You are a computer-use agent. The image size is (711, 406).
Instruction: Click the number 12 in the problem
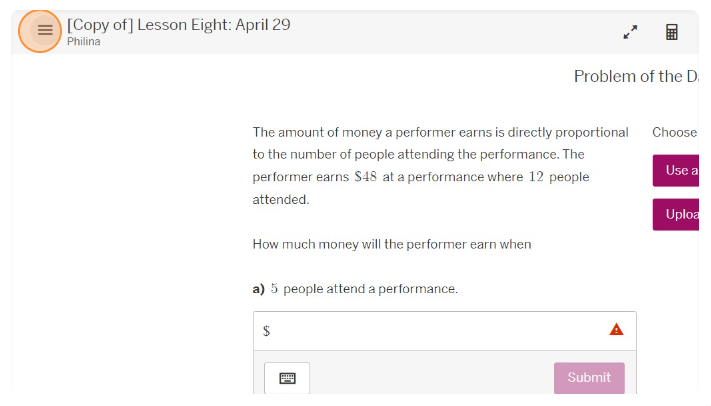[536, 177]
